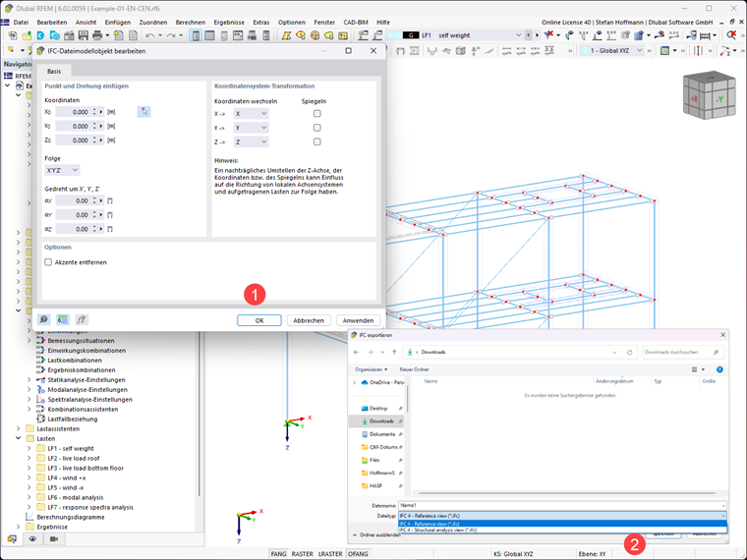The width and height of the screenshot is (747, 560).
Task: Toggle the Spiegeln checkbox for Z axis
Action: point(316,141)
